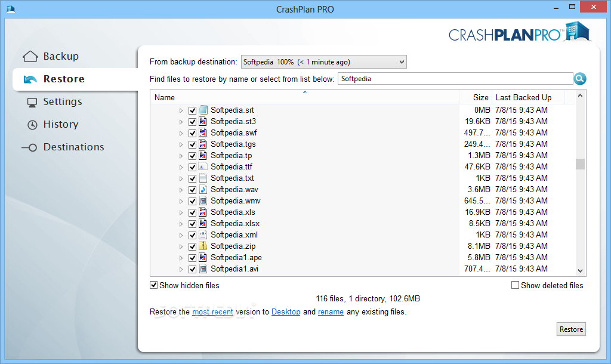611x364 pixels.
Task: Enable the Show deleted files checkbox
Action: [515, 285]
